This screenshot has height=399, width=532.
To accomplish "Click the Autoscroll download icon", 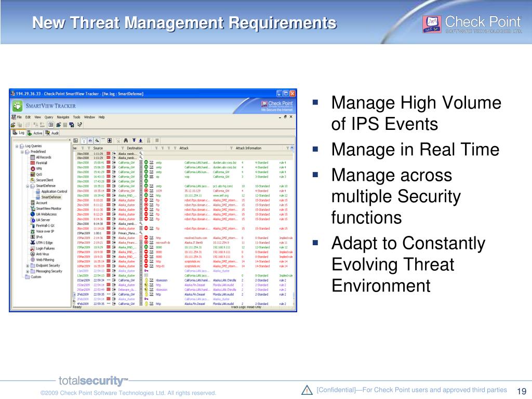I will coord(110,141).
